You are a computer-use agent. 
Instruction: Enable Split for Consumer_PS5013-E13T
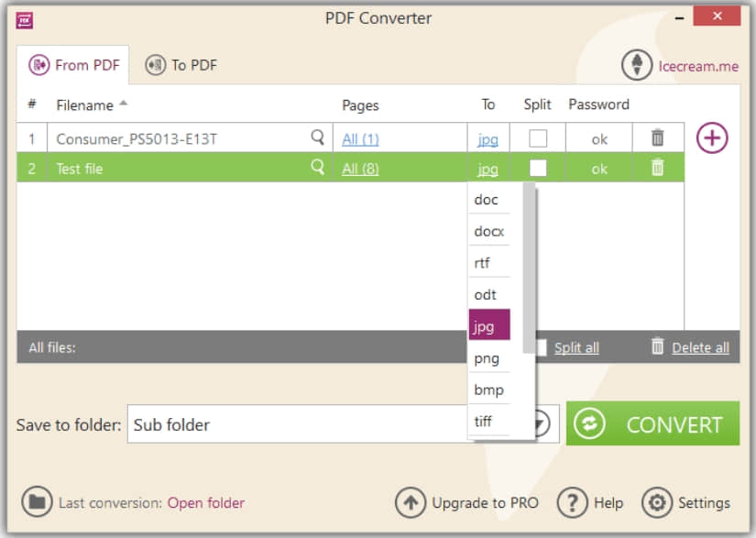tap(537, 137)
